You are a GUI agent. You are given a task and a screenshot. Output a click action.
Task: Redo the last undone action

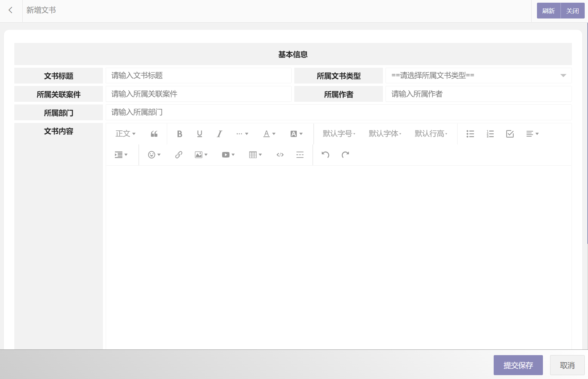(x=345, y=155)
